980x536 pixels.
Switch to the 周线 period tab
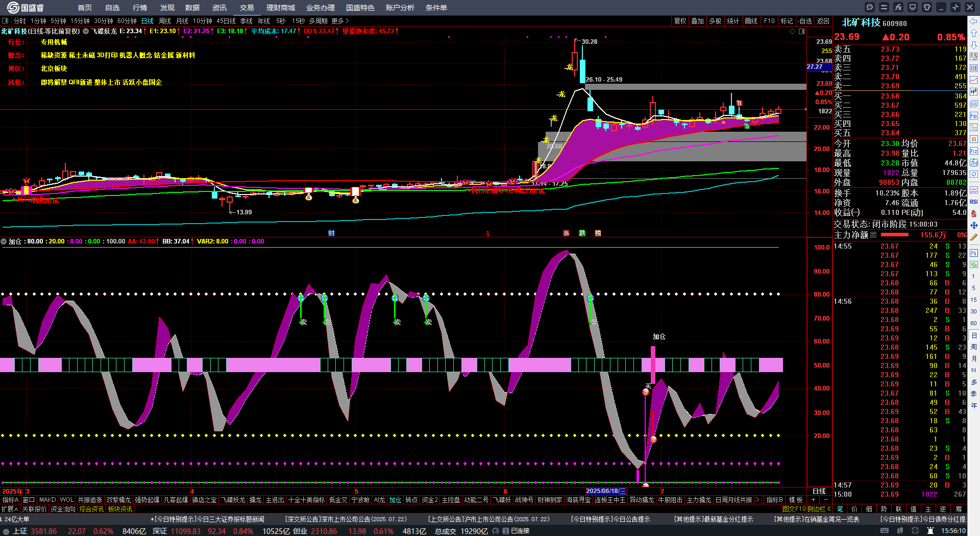(x=165, y=21)
